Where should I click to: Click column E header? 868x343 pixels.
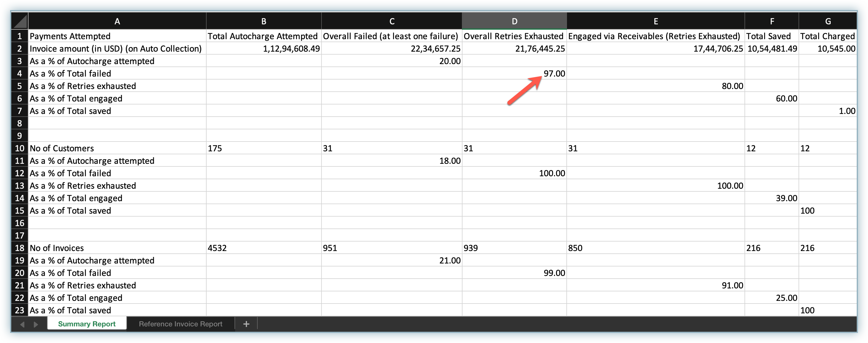[x=655, y=21]
